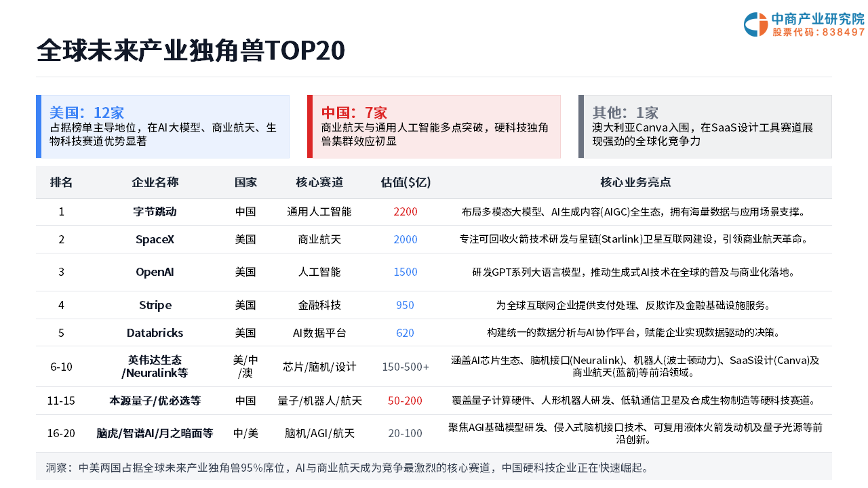The image size is (868, 488).
Task: Select the 英伟达生态/Neuralink等 cell
Action: pyautogui.click(x=155, y=367)
